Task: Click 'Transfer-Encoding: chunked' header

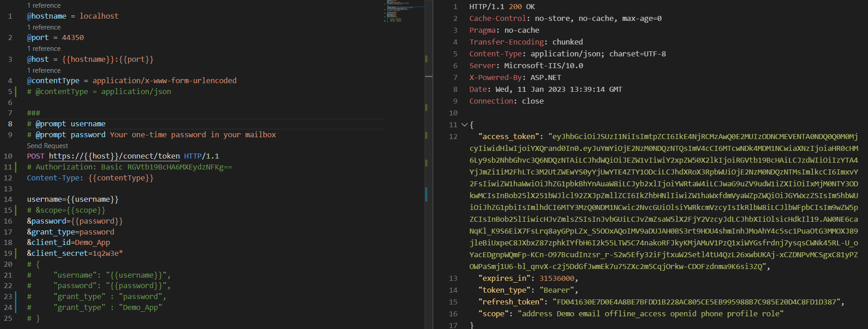Action: click(526, 42)
